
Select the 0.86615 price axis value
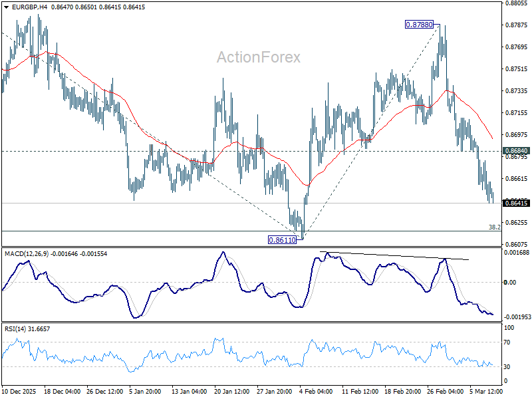(x=517, y=178)
